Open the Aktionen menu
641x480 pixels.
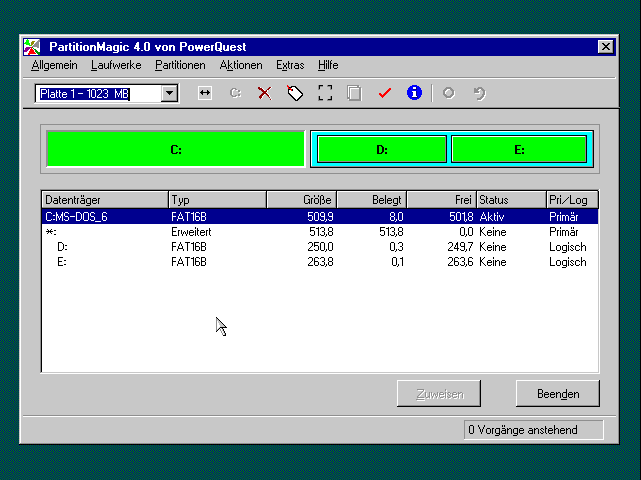pos(241,65)
